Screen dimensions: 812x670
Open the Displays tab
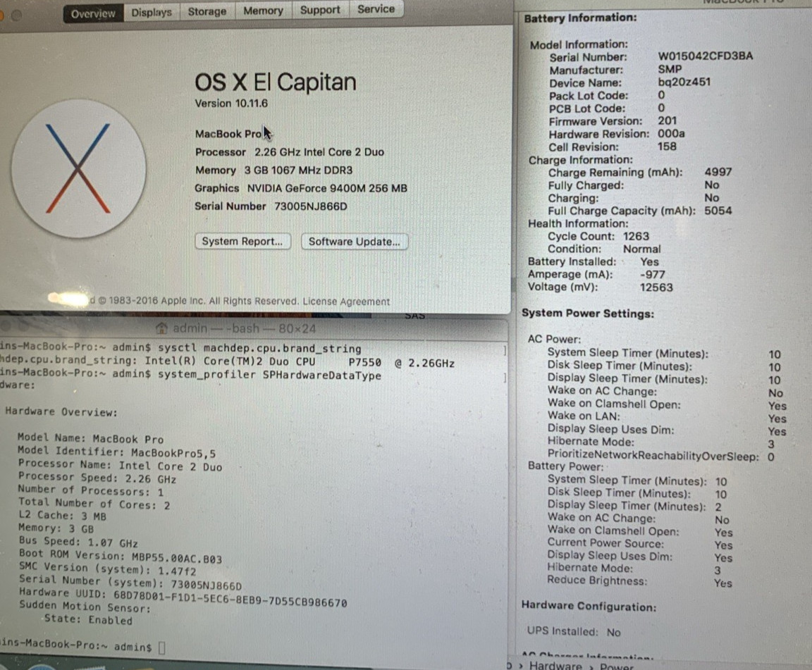click(152, 12)
